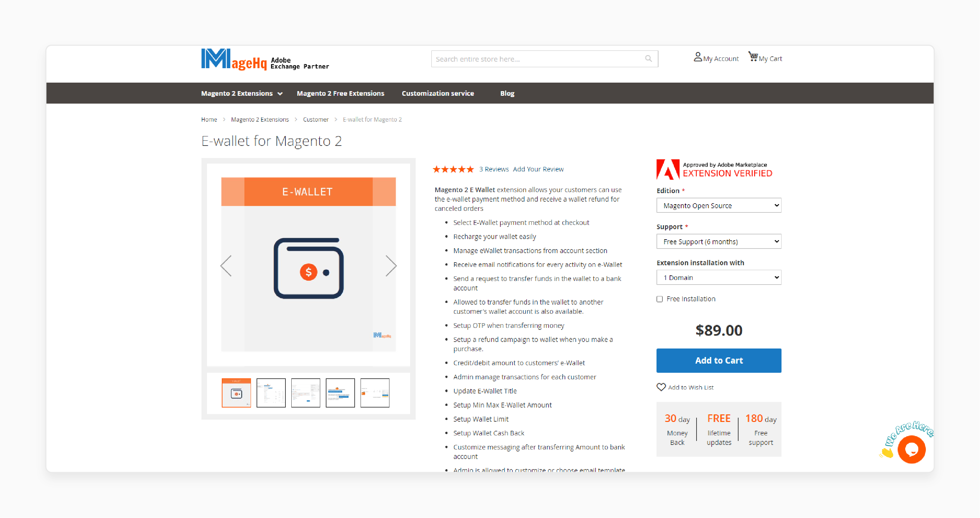This screenshot has width=980, height=518.
Task: Open Customization service menu item
Action: pyautogui.click(x=437, y=93)
